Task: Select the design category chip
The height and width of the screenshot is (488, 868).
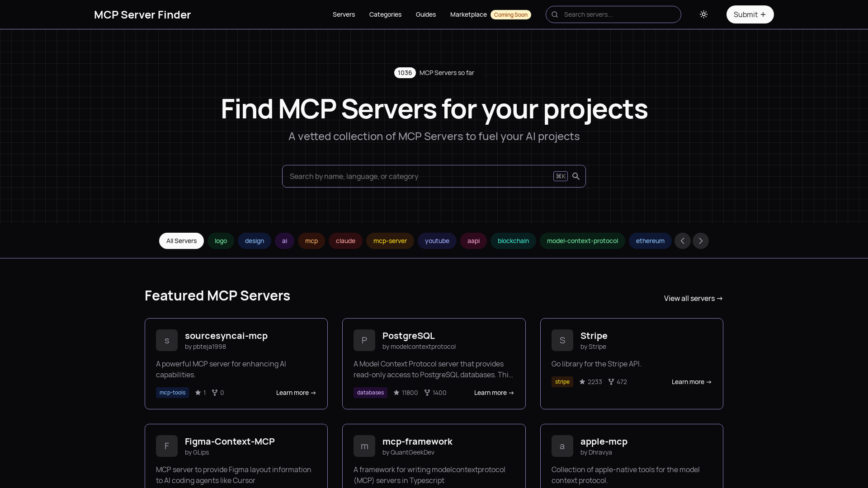Action: pyautogui.click(x=255, y=241)
